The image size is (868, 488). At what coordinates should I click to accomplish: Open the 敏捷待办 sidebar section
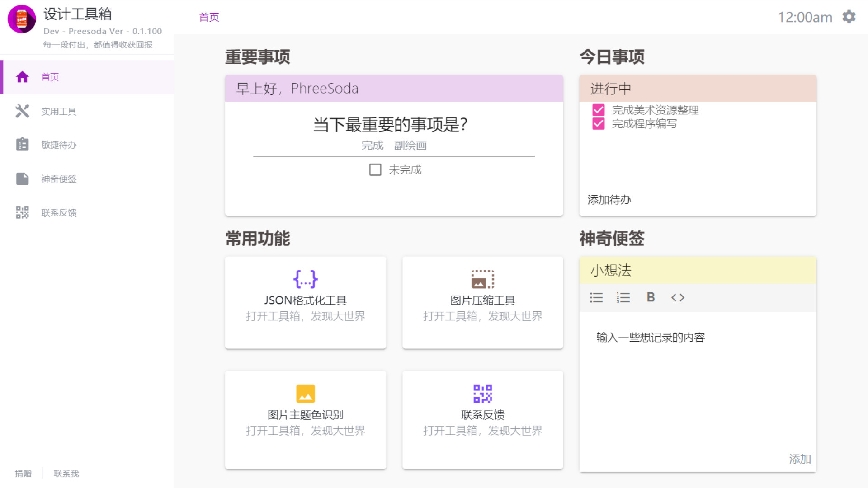[x=59, y=145]
